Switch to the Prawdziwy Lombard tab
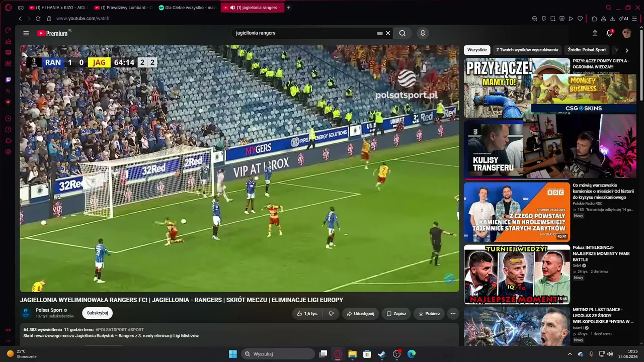 [x=122, y=8]
